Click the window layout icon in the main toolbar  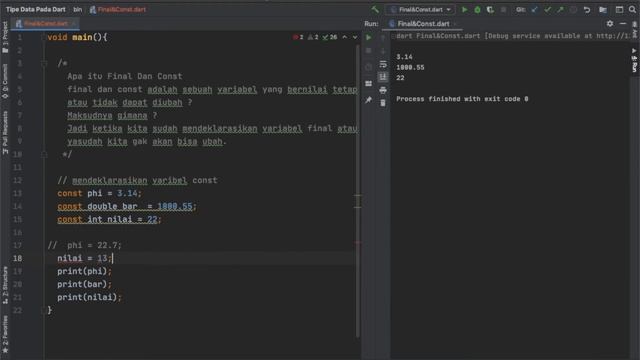619,9
